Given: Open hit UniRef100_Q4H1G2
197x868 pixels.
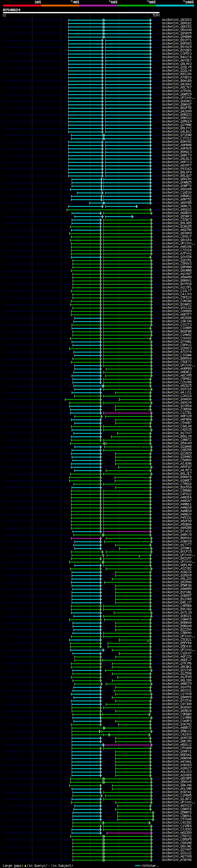Looking at the screenshot, I should coord(177,210).
